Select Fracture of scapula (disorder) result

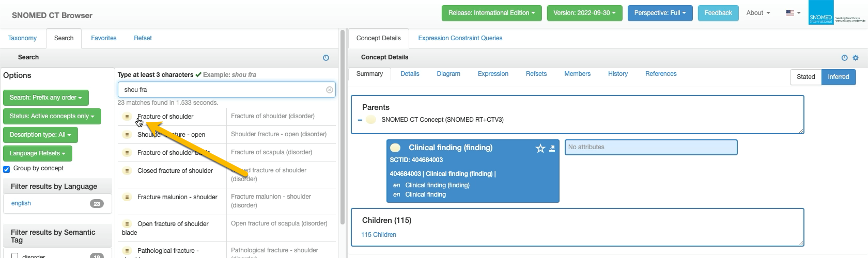click(x=271, y=152)
